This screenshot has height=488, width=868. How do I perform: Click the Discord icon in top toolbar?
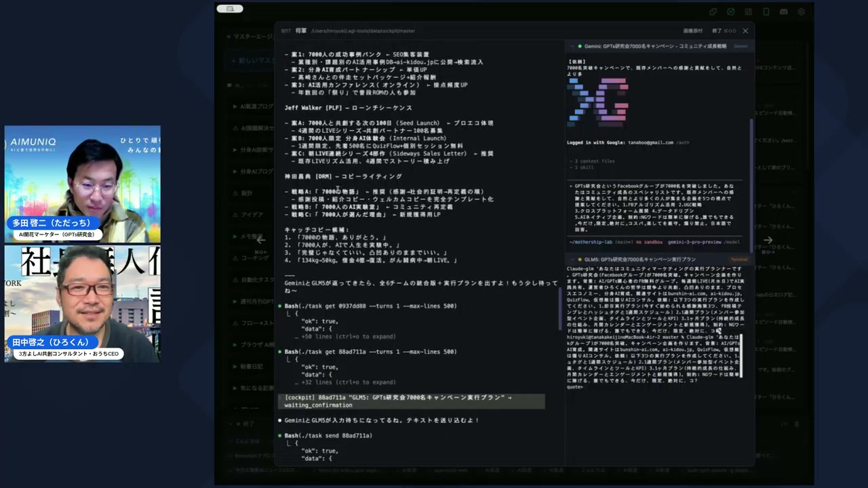click(x=784, y=12)
